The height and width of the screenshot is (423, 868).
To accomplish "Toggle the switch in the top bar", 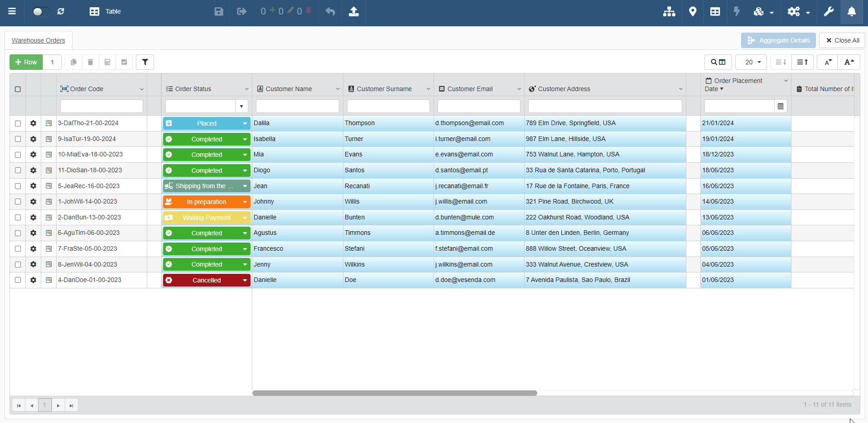I will point(40,12).
